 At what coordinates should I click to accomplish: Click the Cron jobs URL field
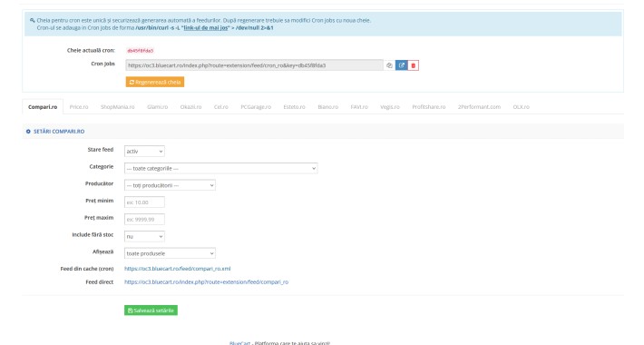pos(255,65)
